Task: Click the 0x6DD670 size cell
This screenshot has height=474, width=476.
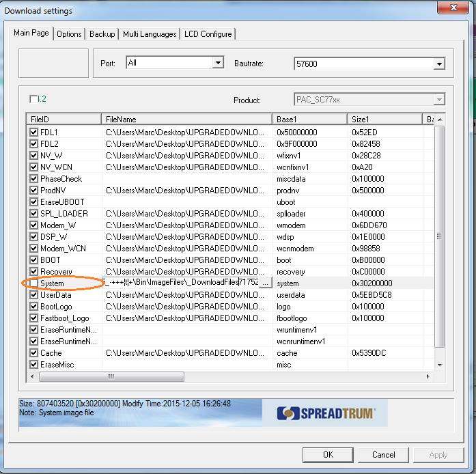Action: (x=369, y=225)
